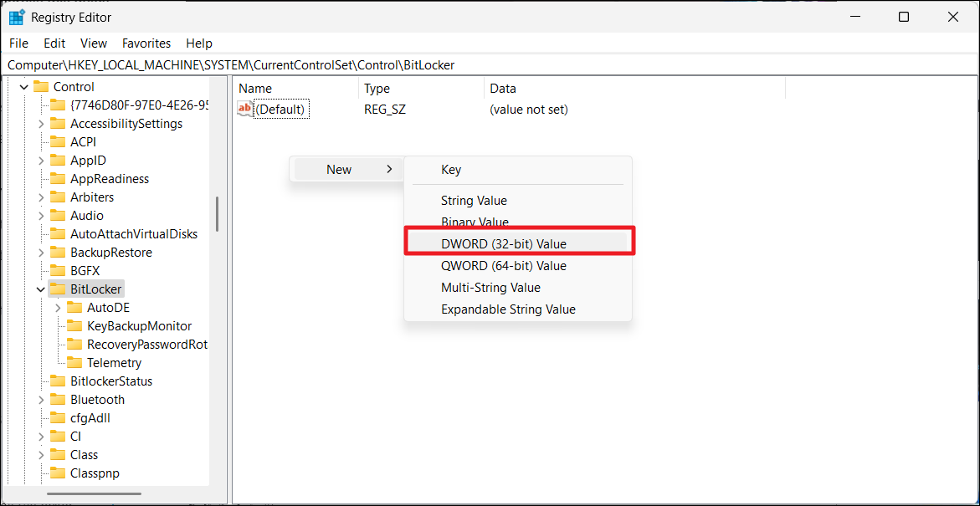The image size is (980, 506).
Task: Click the {7746D80F-97E0 folder icon
Action: (x=58, y=105)
